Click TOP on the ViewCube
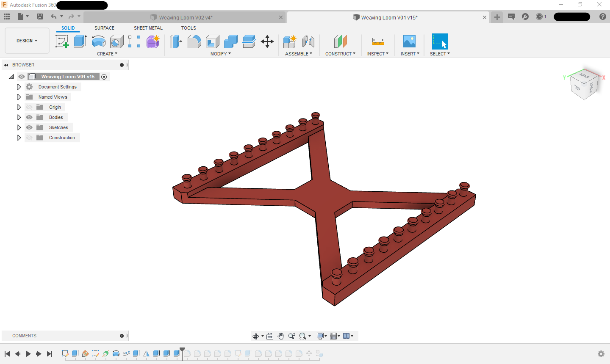The height and width of the screenshot is (364, 610). click(577, 88)
